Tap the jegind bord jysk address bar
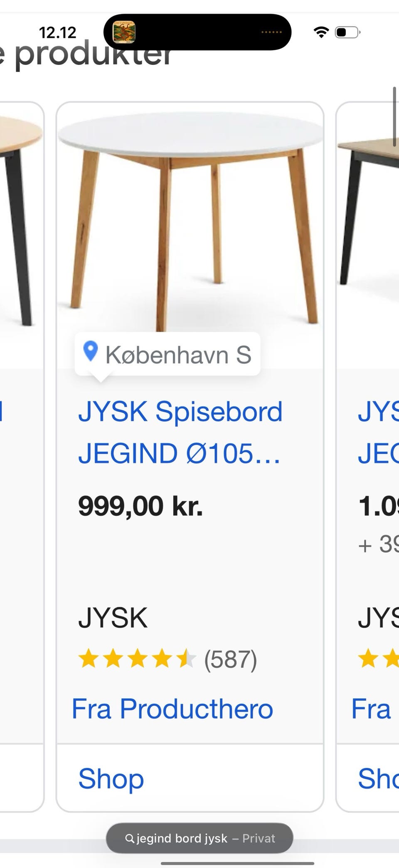Image resolution: width=399 pixels, height=868 pixels. [199, 838]
